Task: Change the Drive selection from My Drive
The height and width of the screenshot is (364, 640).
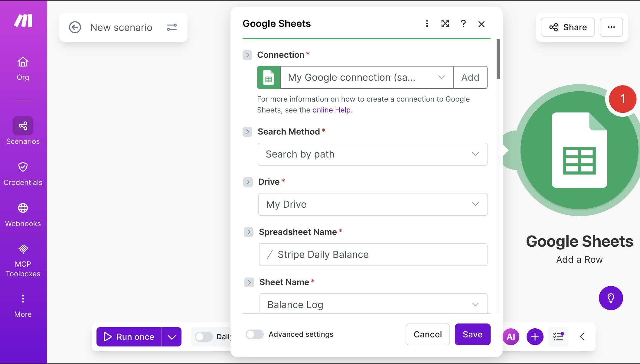Action: 372,204
